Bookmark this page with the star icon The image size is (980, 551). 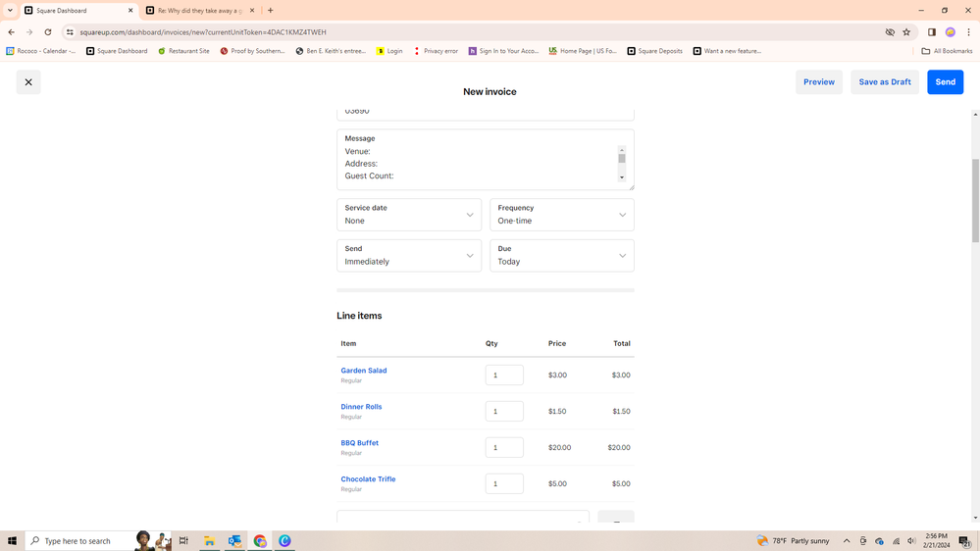[x=906, y=31]
